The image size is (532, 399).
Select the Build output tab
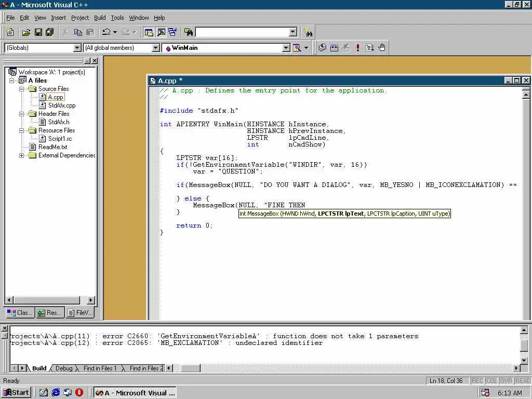[39, 368]
